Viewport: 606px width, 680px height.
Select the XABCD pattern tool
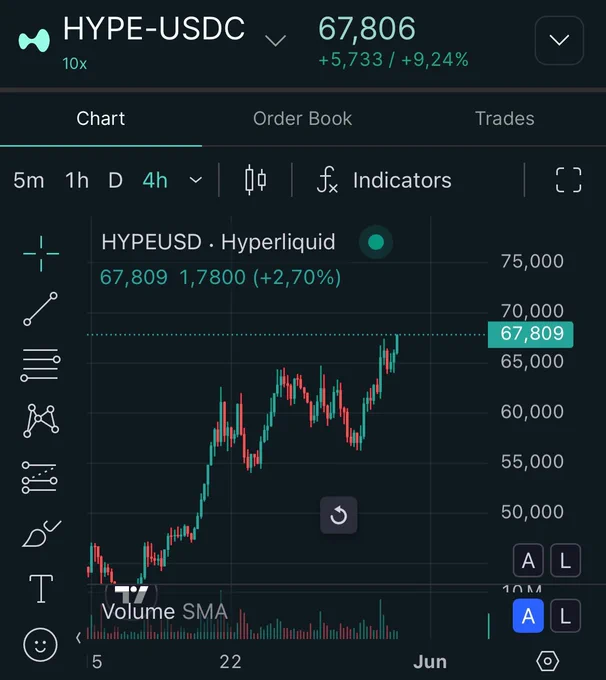pyautogui.click(x=41, y=420)
